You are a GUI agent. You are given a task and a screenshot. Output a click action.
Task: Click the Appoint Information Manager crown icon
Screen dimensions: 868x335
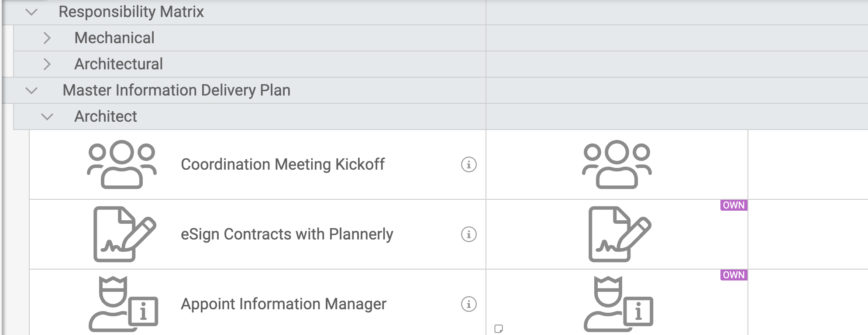(124, 304)
